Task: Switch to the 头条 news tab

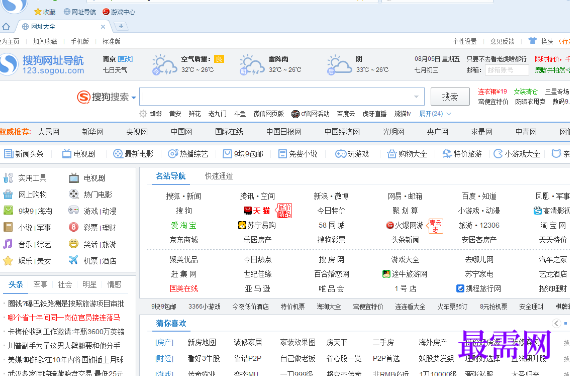Action: (16, 284)
